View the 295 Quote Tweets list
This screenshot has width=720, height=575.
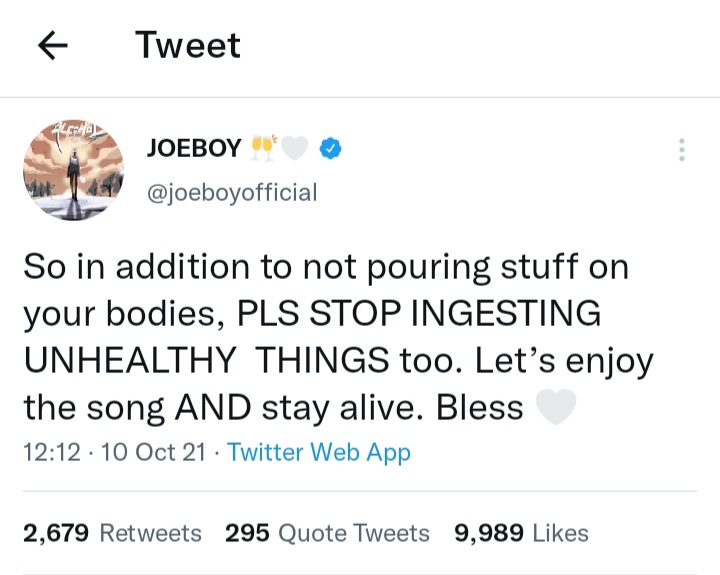[327, 534]
